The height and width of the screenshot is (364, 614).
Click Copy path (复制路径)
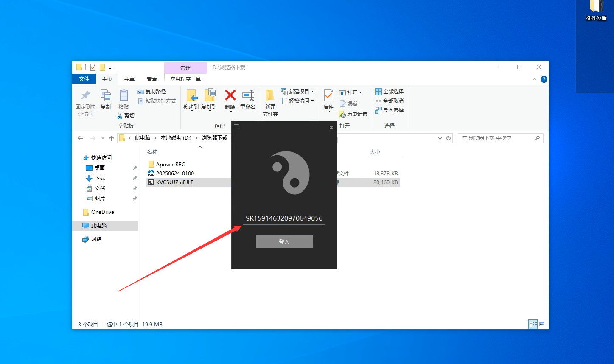click(152, 92)
